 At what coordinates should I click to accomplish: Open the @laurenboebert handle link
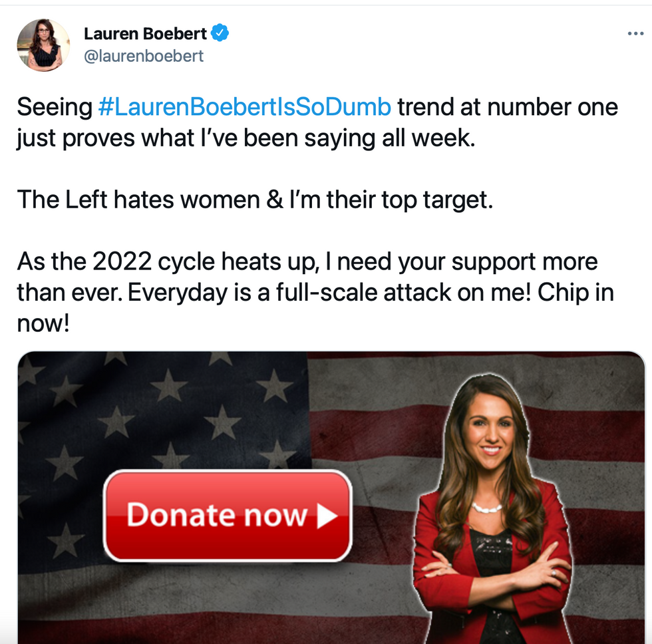coord(144,56)
